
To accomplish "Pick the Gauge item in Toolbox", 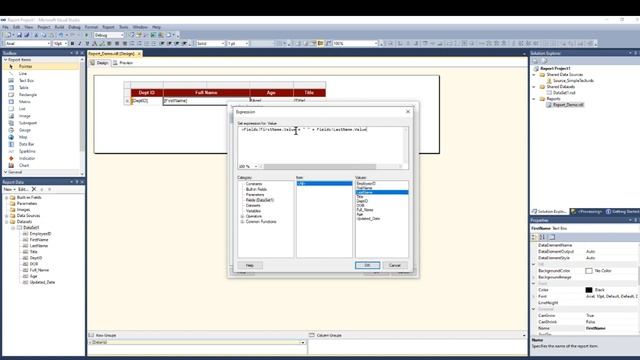I will coord(24,130).
